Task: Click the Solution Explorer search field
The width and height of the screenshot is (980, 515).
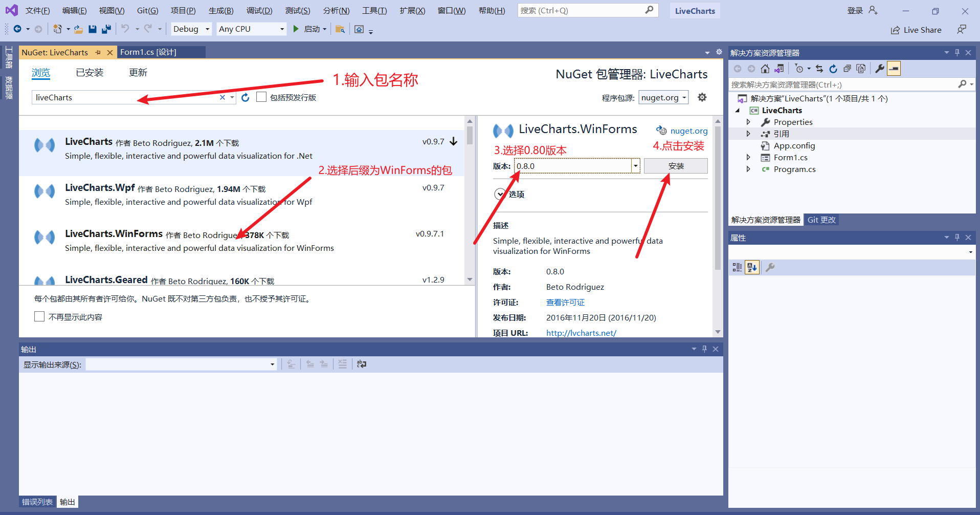Action: (x=843, y=84)
